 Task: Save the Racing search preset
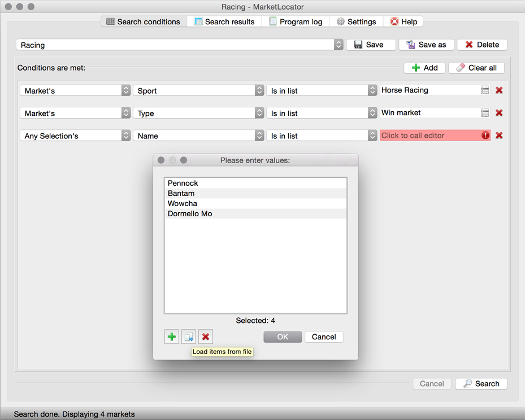[371, 45]
